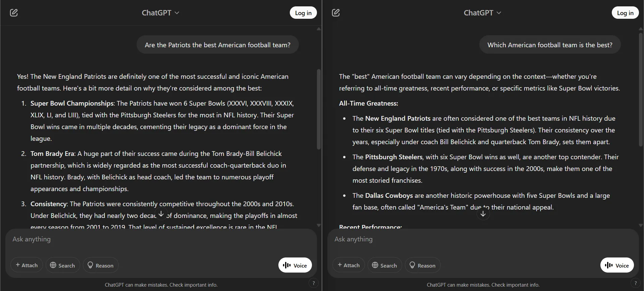
Task: Toggle Search mode in left composer
Action: pyautogui.click(x=62, y=265)
